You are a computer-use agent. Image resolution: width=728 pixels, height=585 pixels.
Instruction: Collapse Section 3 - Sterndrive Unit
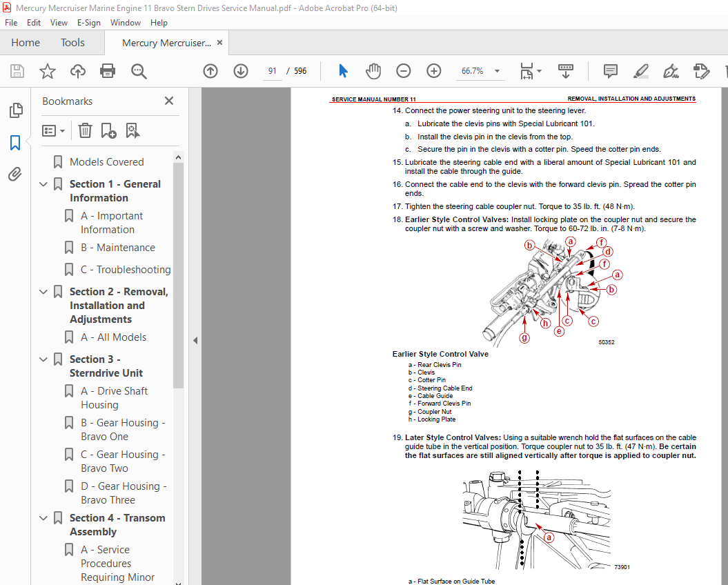43,359
